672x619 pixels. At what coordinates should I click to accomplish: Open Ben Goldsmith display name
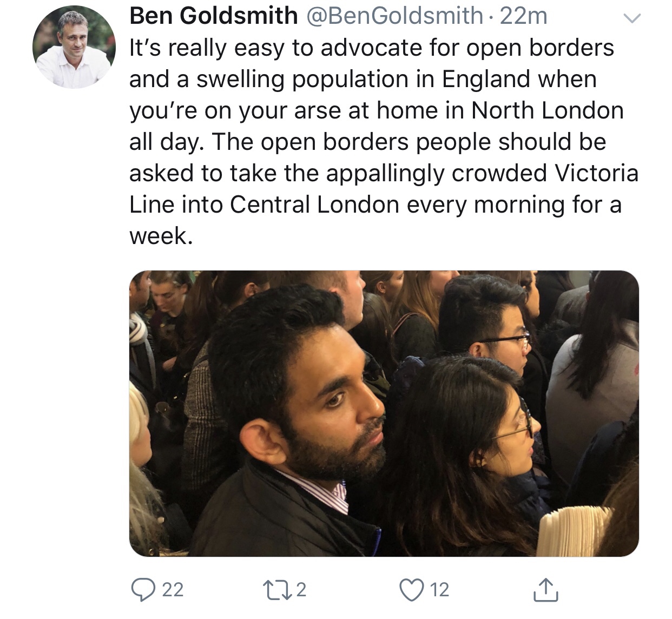[214, 16]
